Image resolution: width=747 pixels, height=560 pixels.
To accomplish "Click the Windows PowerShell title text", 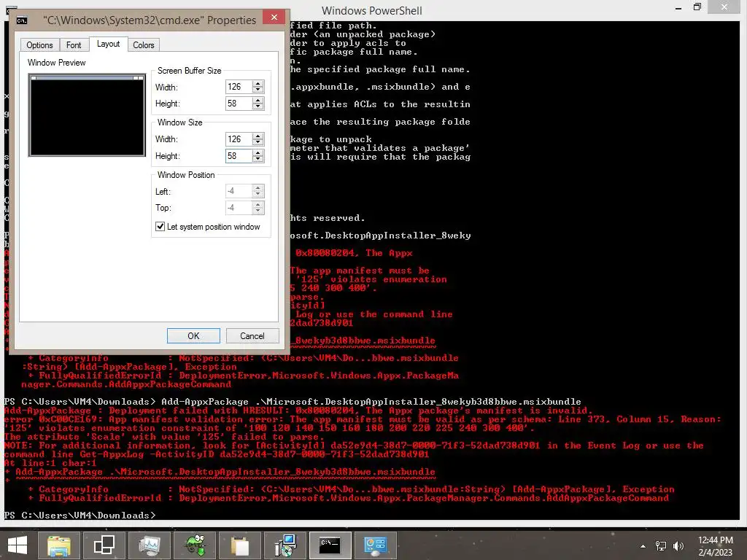I will tap(371, 10).
